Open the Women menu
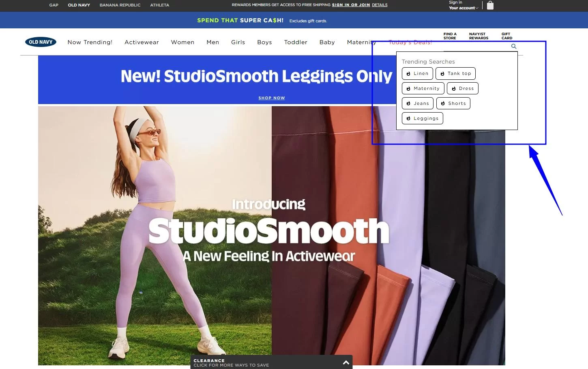588x369 pixels. [x=182, y=42]
